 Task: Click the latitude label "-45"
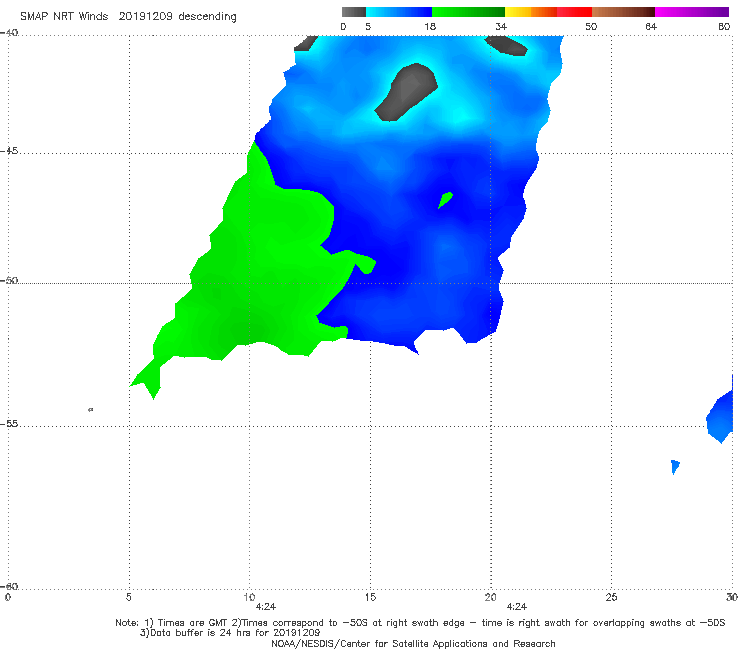(x=9, y=151)
